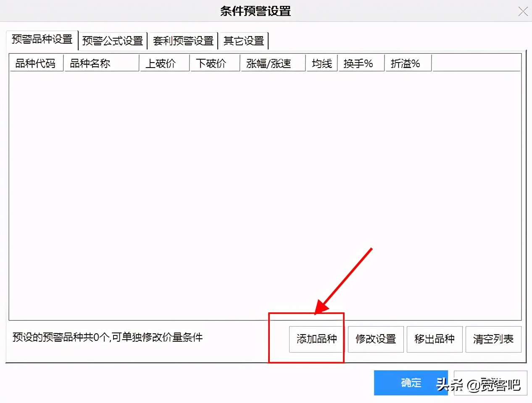Switch to the 预警公式设置 tab

click(113, 40)
